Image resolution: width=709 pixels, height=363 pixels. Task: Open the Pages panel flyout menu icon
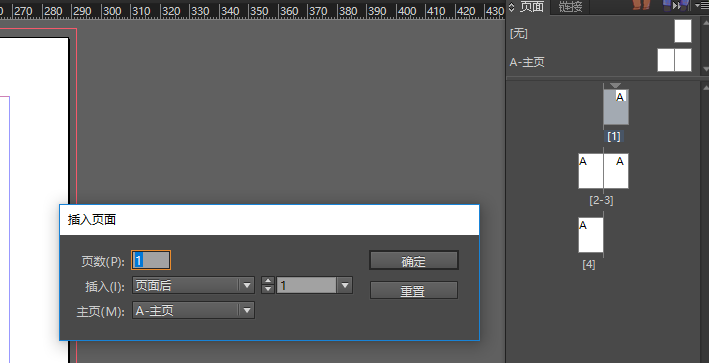703,5
